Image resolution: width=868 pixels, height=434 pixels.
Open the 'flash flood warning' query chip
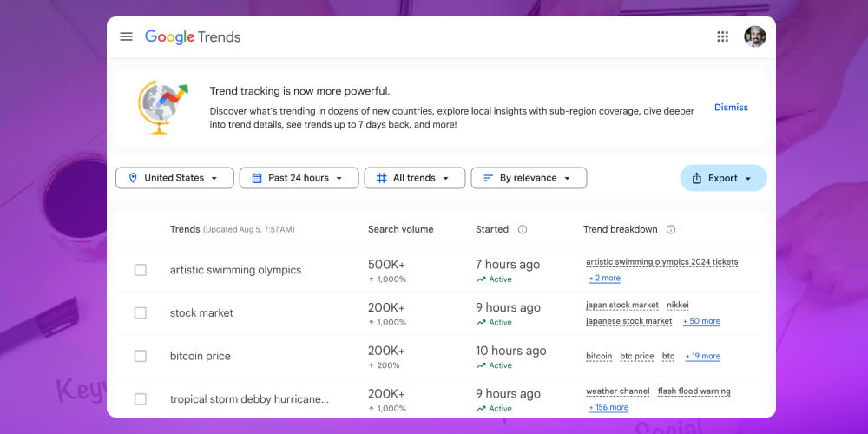coord(694,391)
